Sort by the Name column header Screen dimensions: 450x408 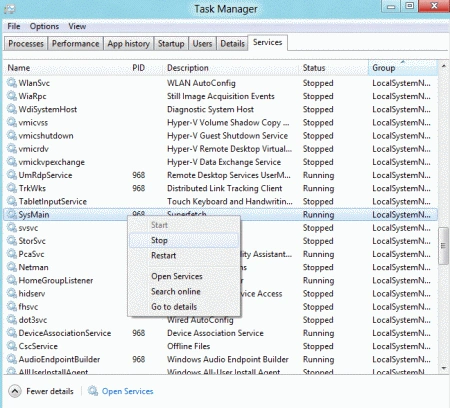click(67, 68)
